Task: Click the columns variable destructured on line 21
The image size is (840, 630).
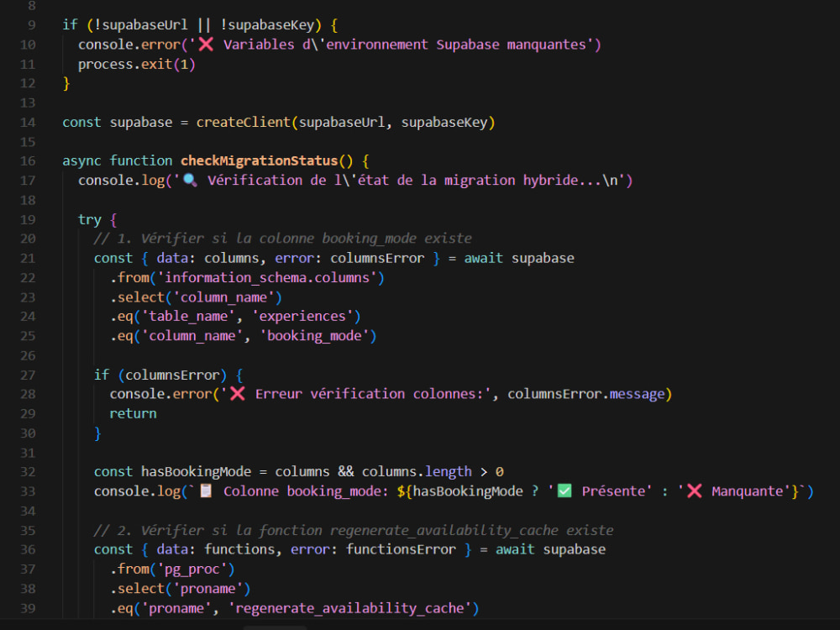Action: click(x=232, y=258)
